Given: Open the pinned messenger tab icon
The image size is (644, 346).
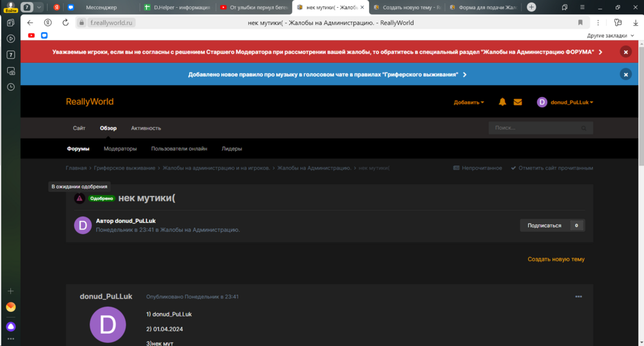Looking at the screenshot, I should coord(71,7).
